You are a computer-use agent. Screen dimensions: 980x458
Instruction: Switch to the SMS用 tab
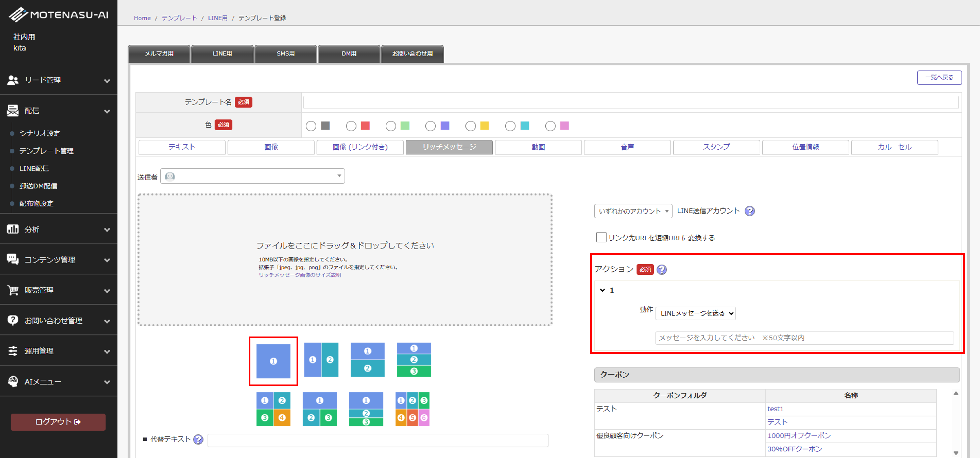click(x=285, y=54)
